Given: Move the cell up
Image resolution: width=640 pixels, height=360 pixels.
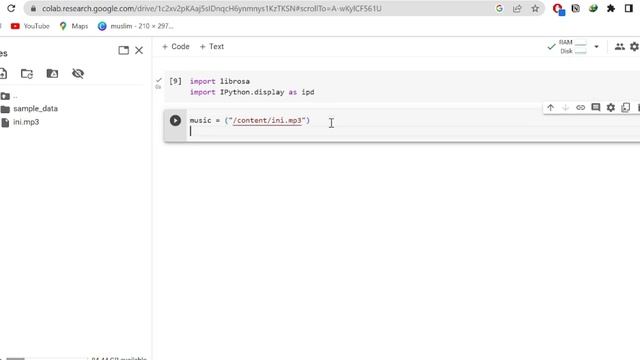Looking at the screenshot, I should coord(551,108).
